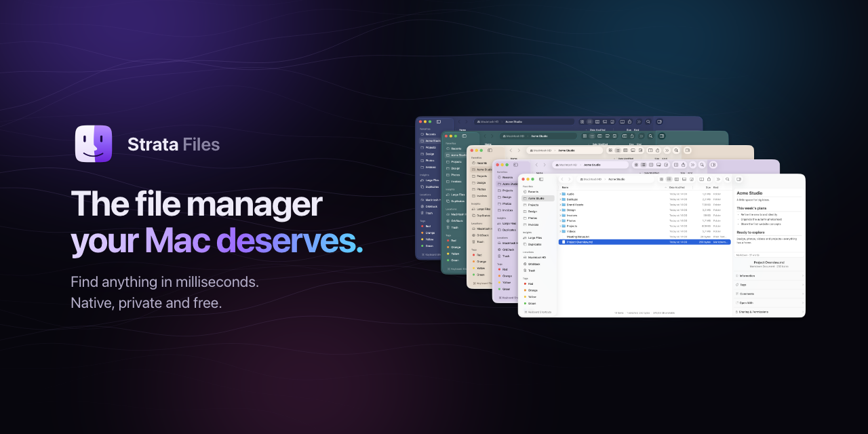
Task: Open Trash in the front white window sidebar
Action: [538, 271]
